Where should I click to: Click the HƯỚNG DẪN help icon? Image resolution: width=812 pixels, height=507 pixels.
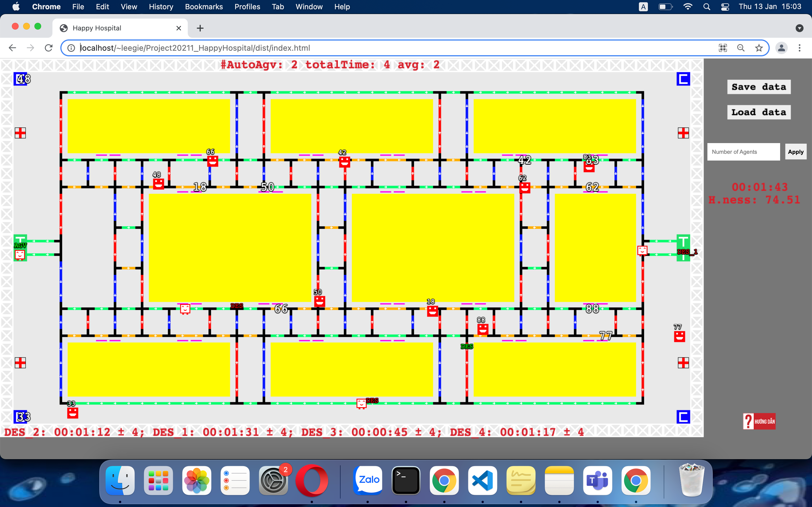pos(759,421)
